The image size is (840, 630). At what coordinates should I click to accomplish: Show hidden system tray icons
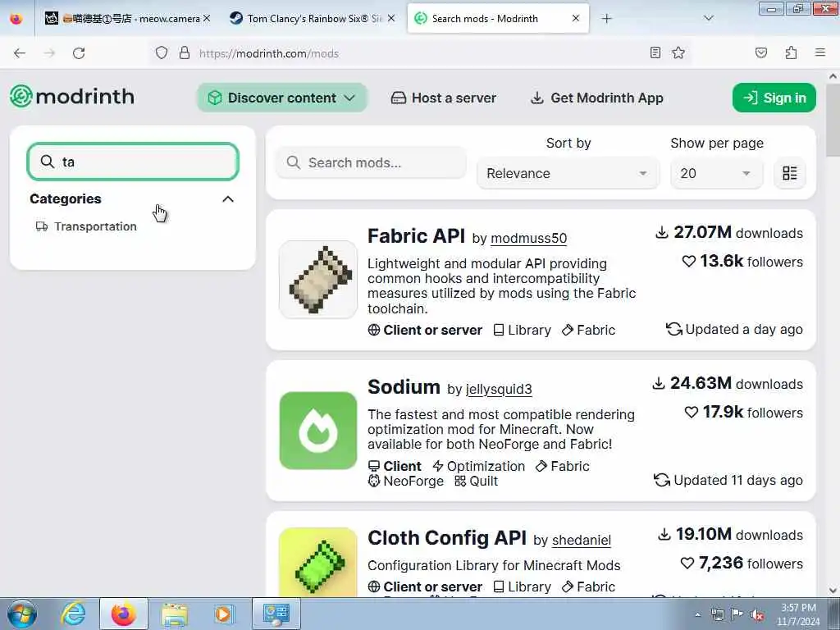point(697,614)
